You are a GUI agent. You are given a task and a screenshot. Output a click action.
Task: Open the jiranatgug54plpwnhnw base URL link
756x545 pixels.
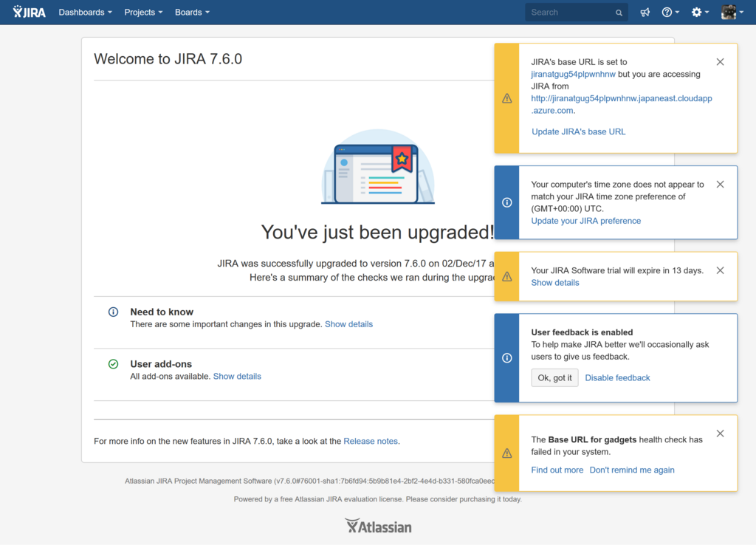(573, 74)
